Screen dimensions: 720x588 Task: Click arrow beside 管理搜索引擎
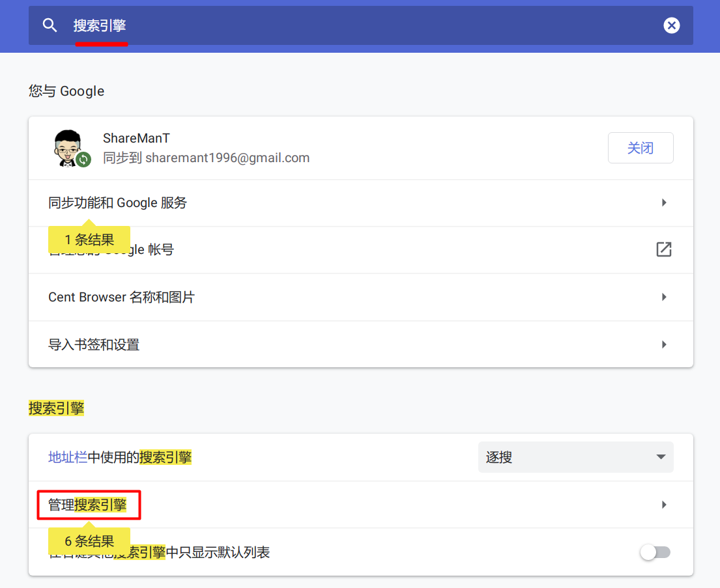point(664,505)
